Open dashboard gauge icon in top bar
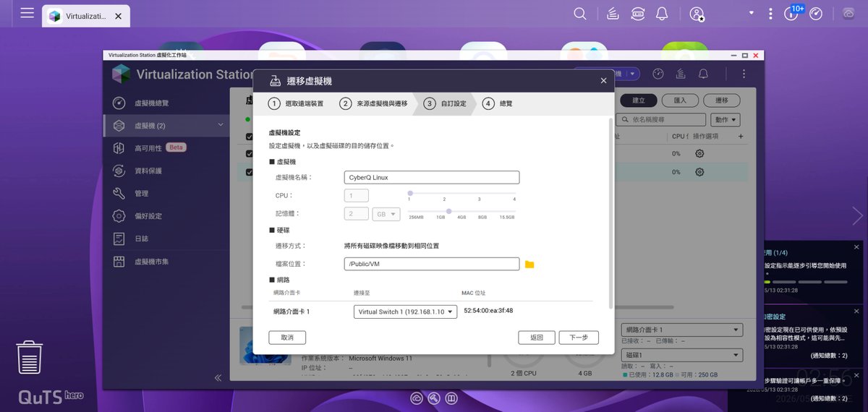The height and width of the screenshot is (412, 868). click(x=817, y=14)
